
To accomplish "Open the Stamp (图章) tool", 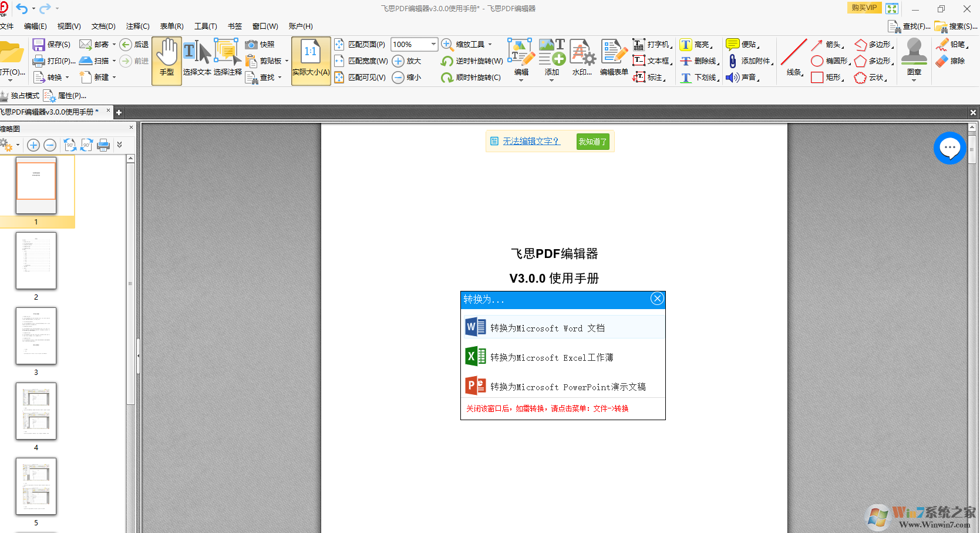I will pyautogui.click(x=914, y=59).
